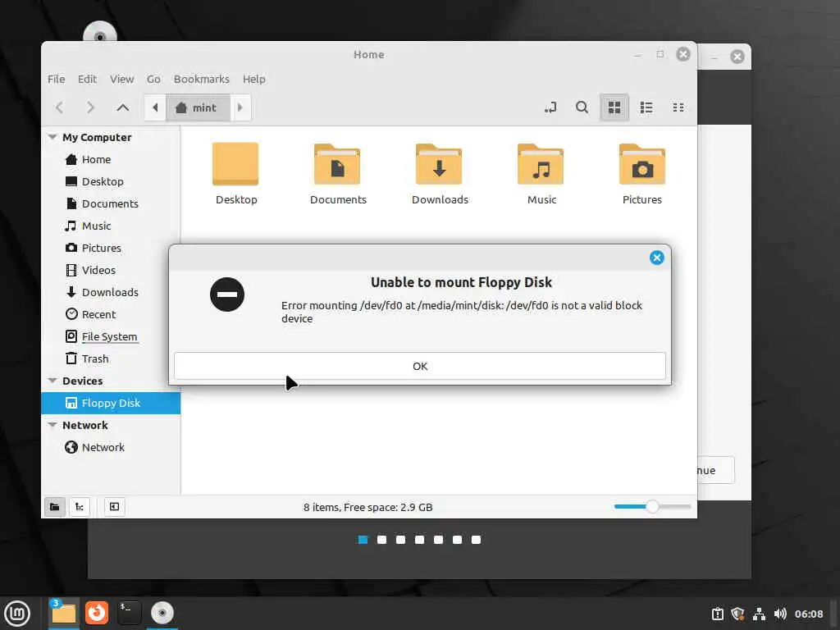Click the installer disc taskbar icon
The image size is (840, 630).
(x=162, y=613)
